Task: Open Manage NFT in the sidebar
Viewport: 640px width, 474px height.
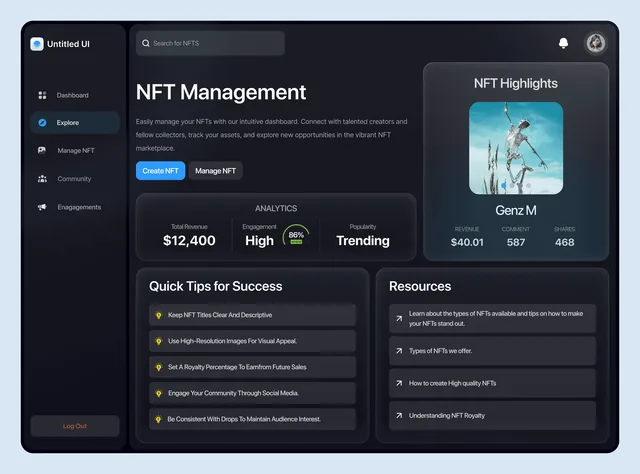Action: [x=75, y=150]
